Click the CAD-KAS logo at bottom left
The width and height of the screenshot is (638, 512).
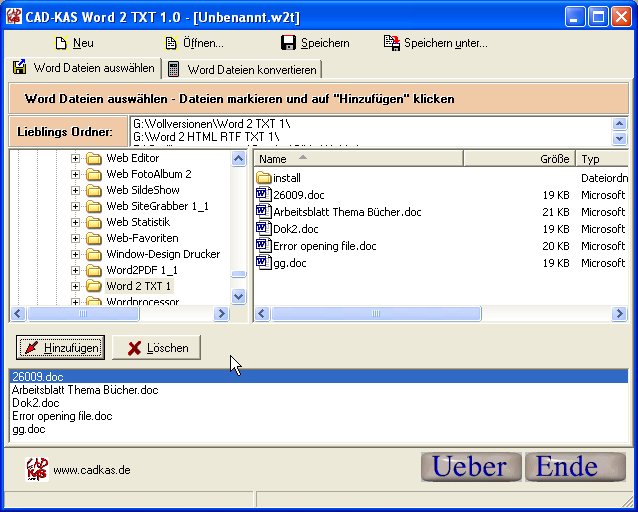37,469
